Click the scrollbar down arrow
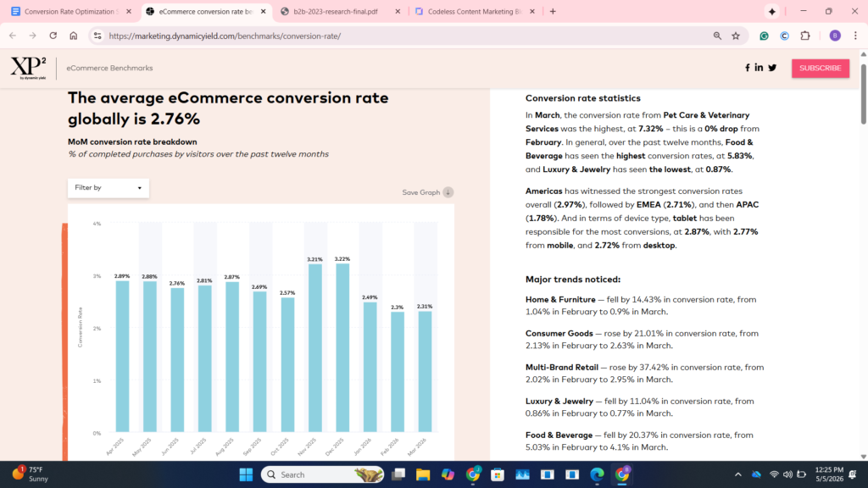The image size is (868, 488). (x=864, y=457)
